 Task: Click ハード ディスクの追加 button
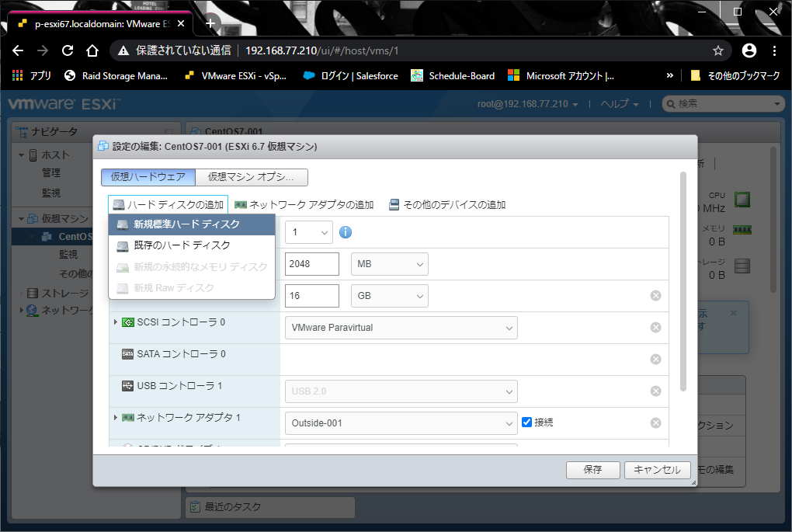point(168,204)
